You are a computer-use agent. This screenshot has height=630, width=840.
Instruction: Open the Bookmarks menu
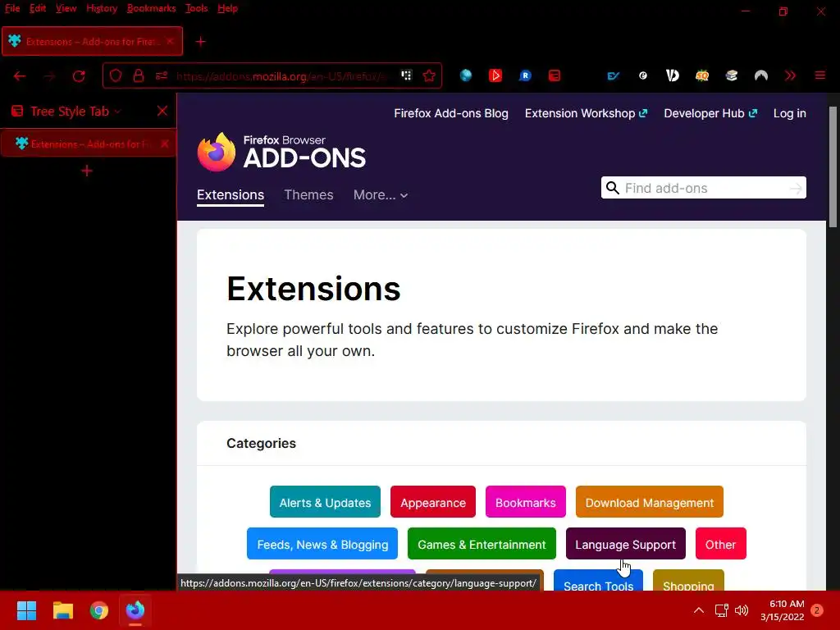pos(151,8)
